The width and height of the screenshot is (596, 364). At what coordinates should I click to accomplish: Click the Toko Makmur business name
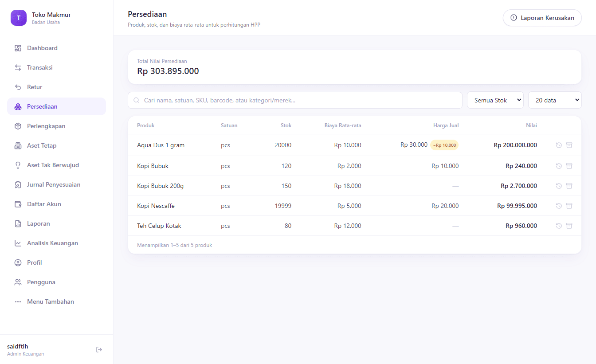51,15
